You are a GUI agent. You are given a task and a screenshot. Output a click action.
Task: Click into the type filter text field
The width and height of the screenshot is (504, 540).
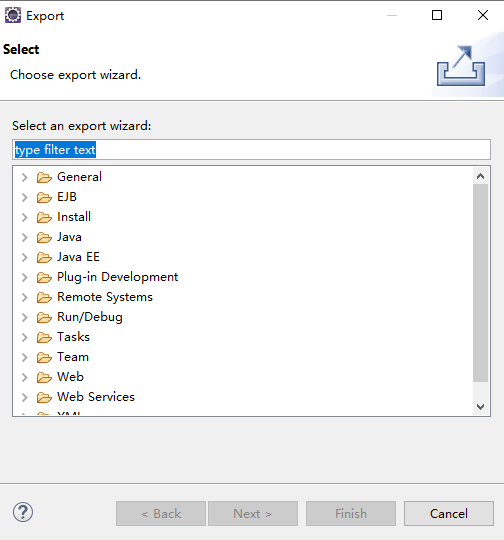pos(251,150)
